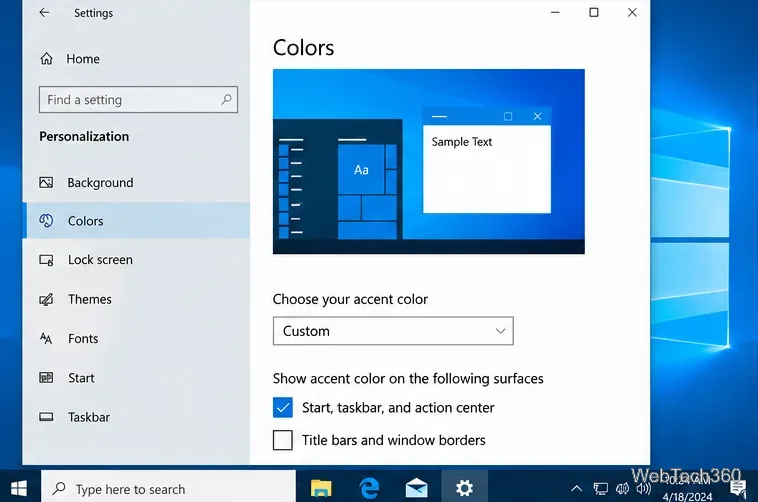
Task: Select the Fonts icon
Action: click(x=46, y=338)
